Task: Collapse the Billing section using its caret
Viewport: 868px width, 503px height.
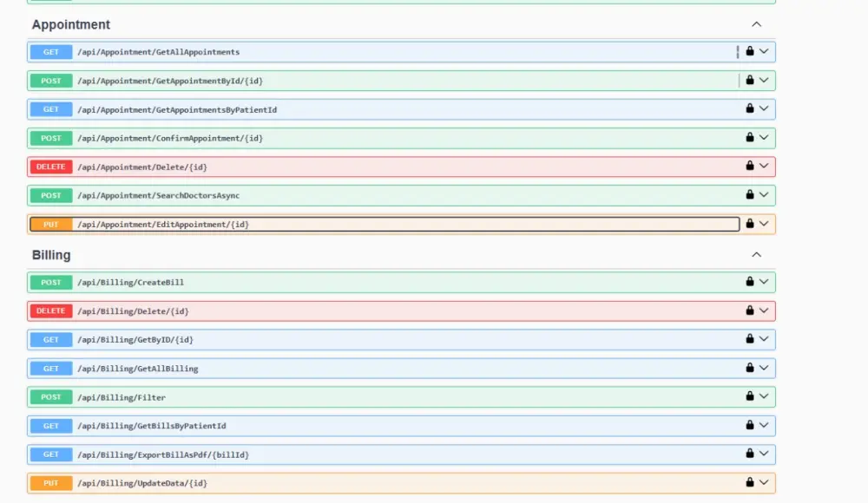Action: (756, 255)
